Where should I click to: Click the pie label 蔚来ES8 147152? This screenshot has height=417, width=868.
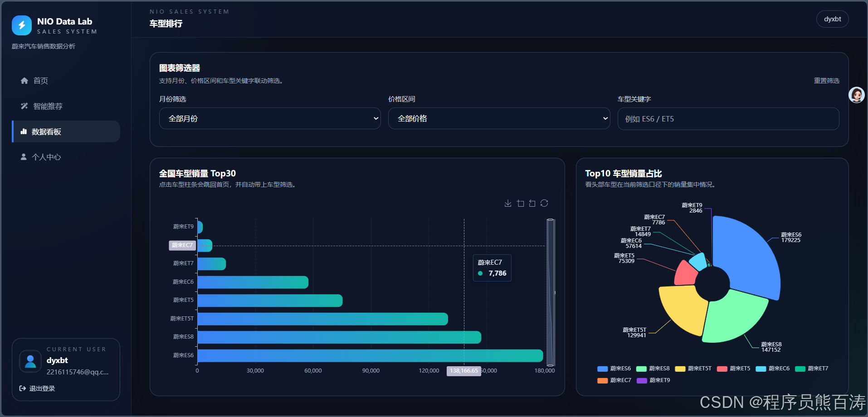(771, 347)
